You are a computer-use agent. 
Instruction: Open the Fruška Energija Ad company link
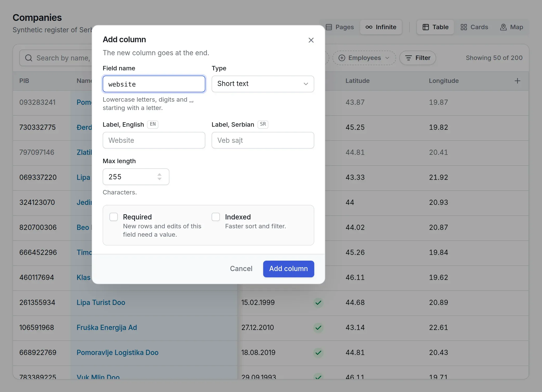pyautogui.click(x=107, y=328)
